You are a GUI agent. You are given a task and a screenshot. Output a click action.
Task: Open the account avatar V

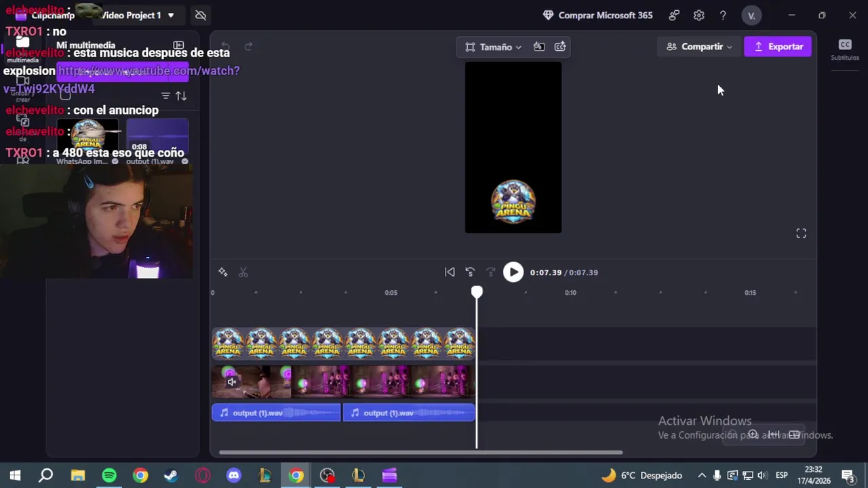751,16
